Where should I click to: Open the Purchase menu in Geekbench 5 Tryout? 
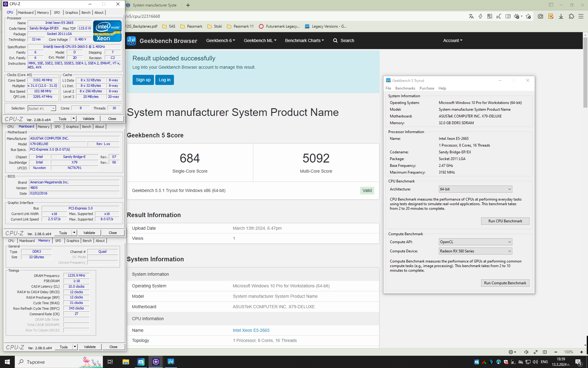click(x=427, y=88)
